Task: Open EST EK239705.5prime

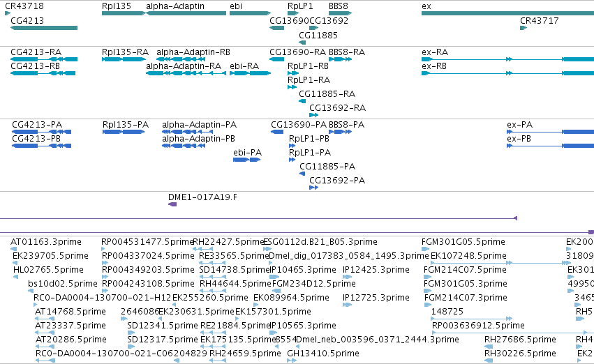Action: tap(50, 256)
